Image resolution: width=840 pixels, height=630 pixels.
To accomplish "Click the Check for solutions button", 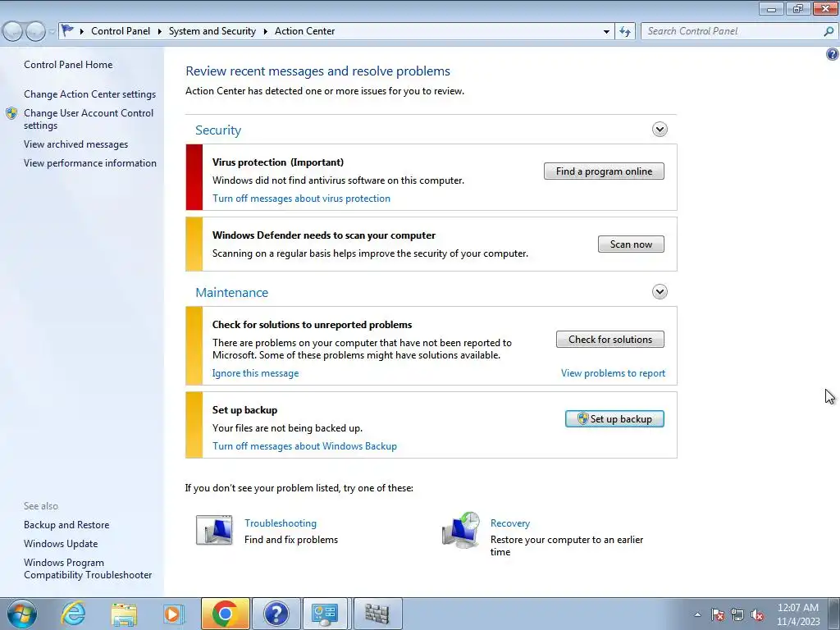I will 610,339.
